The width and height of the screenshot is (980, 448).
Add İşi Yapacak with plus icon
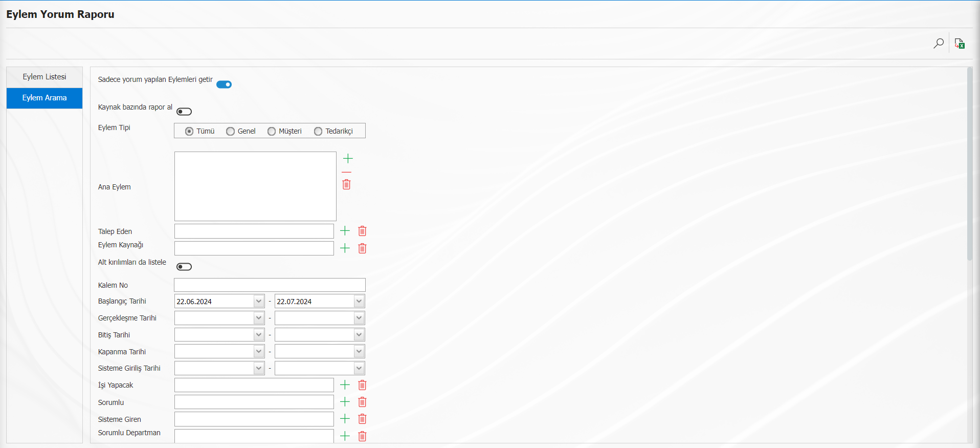pos(345,385)
